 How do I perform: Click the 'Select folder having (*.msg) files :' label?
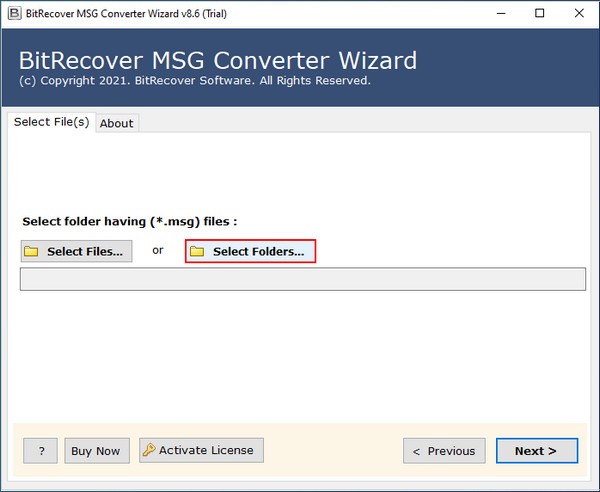point(130,222)
